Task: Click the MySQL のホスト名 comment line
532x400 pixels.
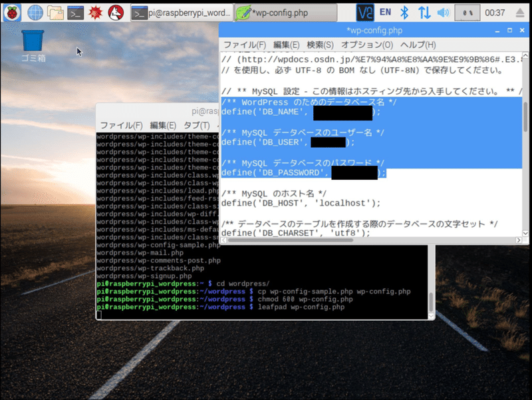Action: (x=274, y=194)
